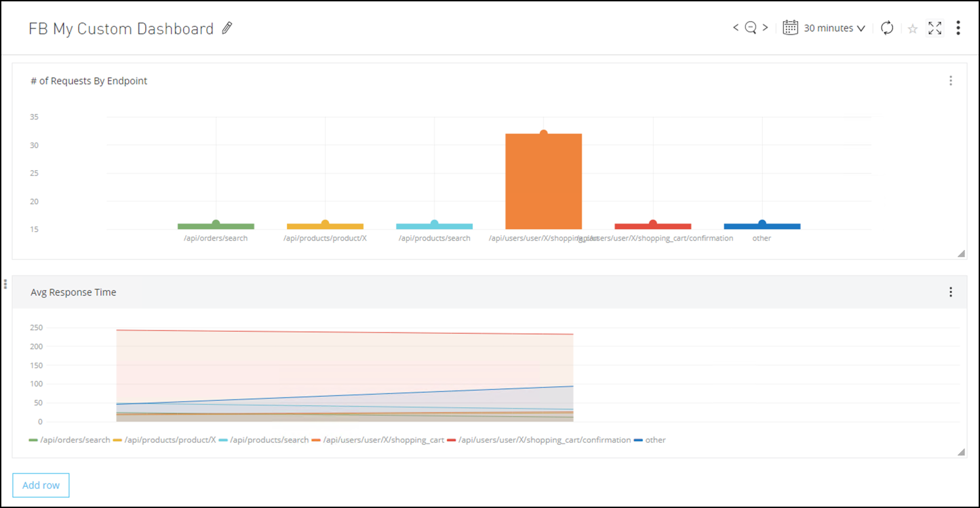Go to the next time period arrow
Image resolution: width=980 pixels, height=508 pixels.
766,28
